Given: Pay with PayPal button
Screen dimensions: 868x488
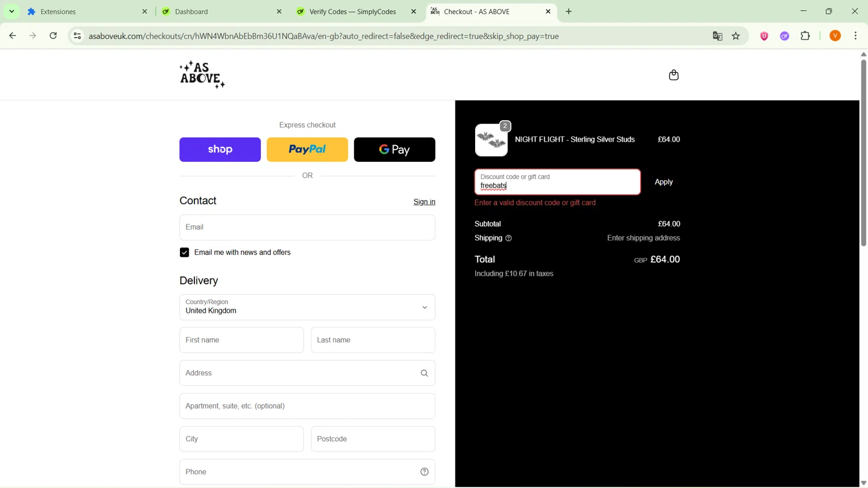Looking at the screenshot, I should point(307,150).
